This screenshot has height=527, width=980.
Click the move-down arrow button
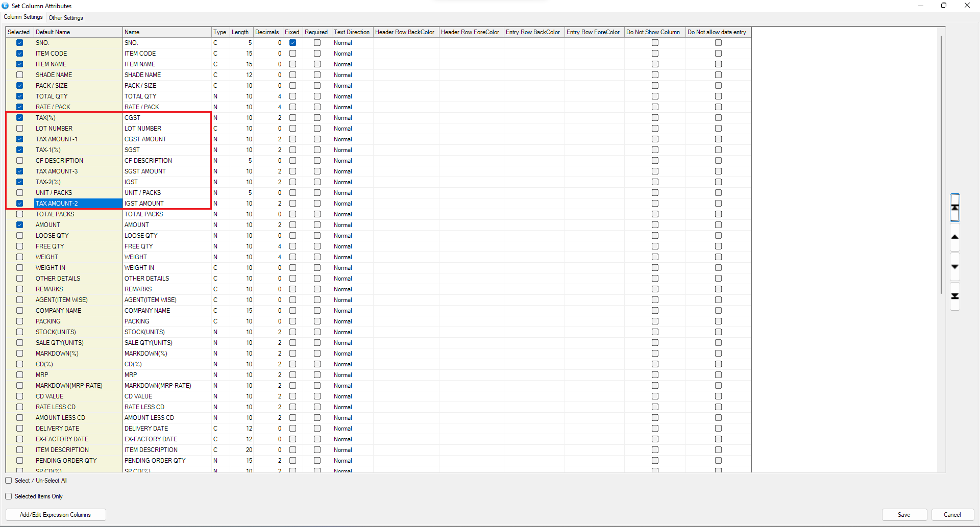click(x=954, y=267)
